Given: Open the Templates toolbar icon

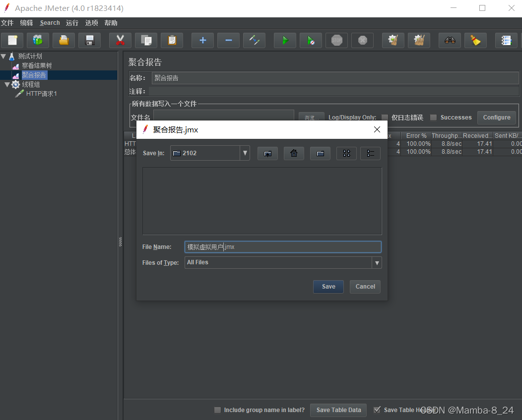Looking at the screenshot, I should point(38,40).
